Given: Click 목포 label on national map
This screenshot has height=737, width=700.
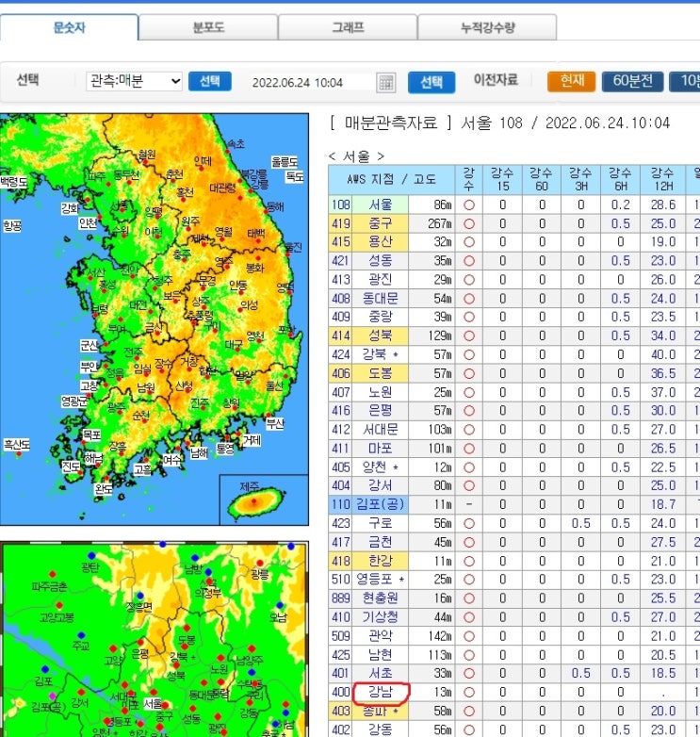Looking at the screenshot, I should (91, 434).
